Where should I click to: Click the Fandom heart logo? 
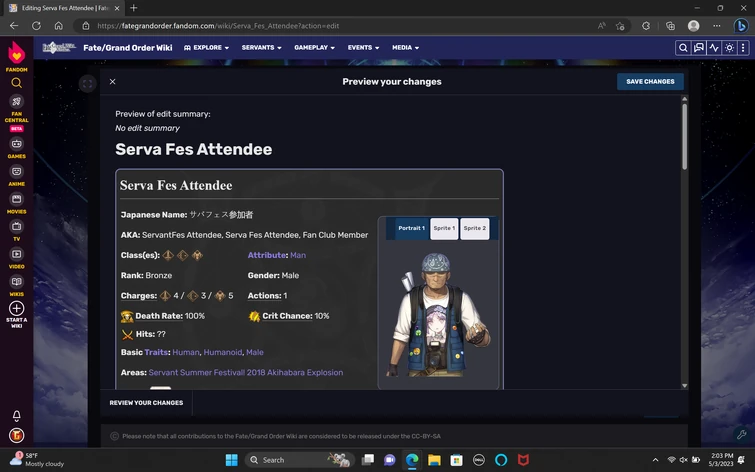pyautogui.click(x=16, y=52)
